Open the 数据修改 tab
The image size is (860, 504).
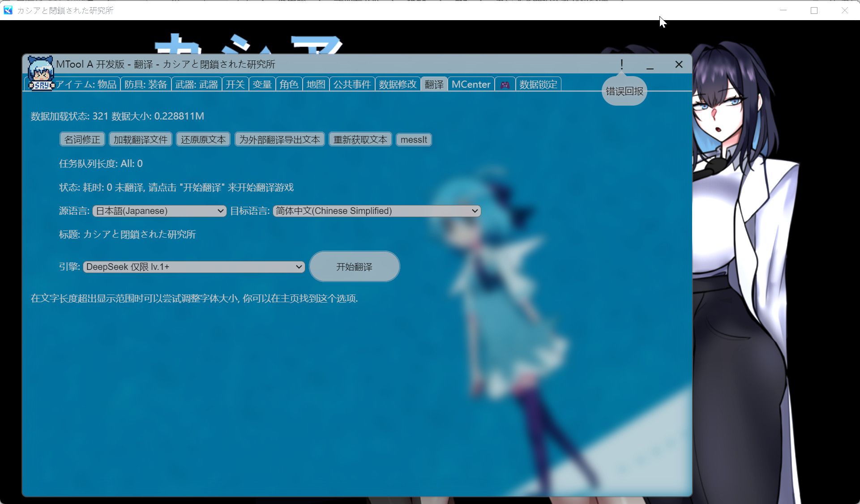(398, 85)
